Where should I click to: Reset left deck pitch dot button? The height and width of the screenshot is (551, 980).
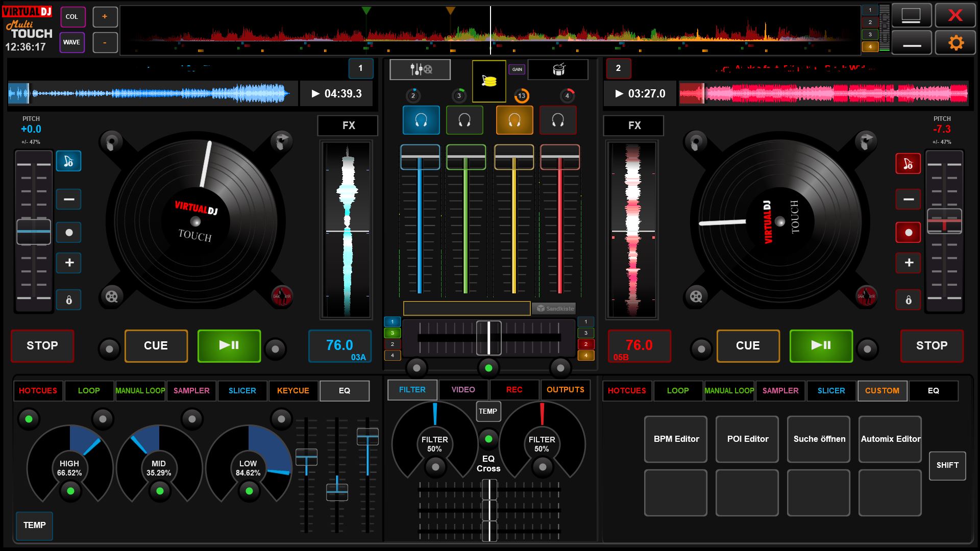pyautogui.click(x=69, y=233)
